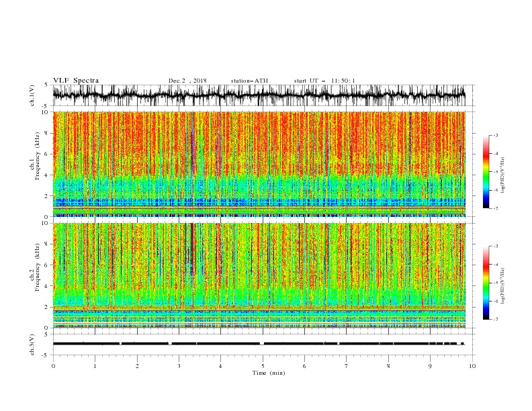Click the ch.2 frequency tick '2'
Image resolution: width=532 pixels, height=411 pixels.
pyautogui.click(x=46, y=307)
